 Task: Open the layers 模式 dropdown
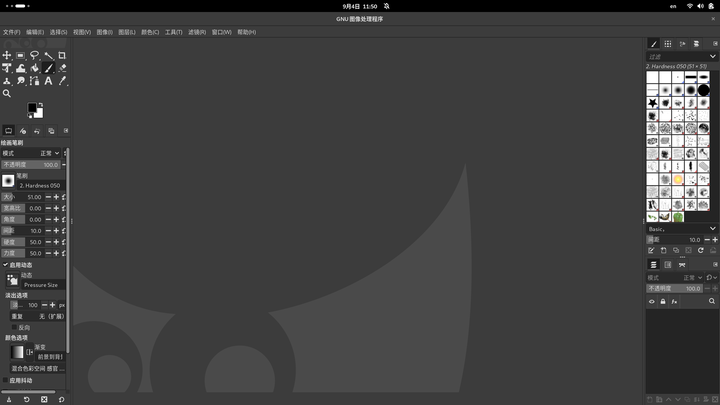(x=675, y=277)
